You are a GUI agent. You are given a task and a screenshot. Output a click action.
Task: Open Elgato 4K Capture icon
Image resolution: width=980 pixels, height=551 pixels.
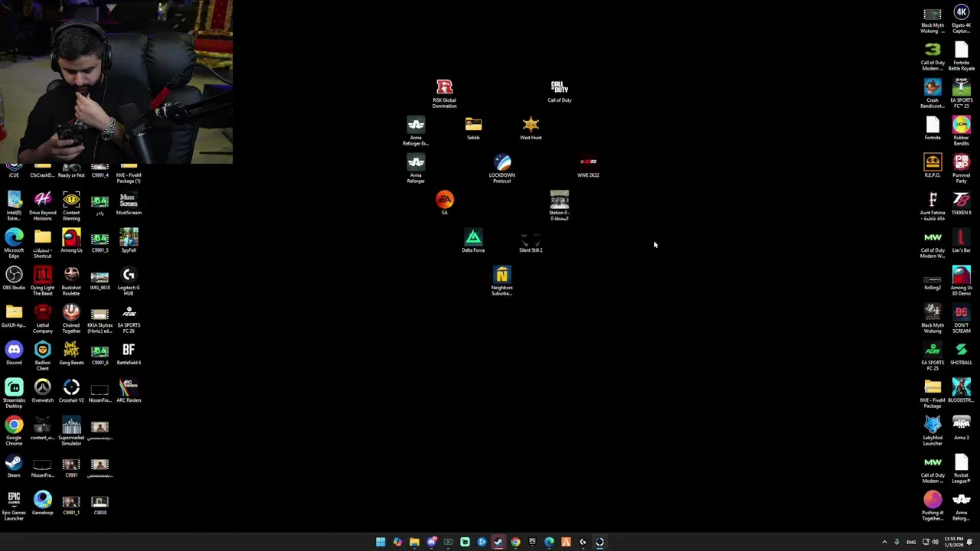[x=961, y=18]
